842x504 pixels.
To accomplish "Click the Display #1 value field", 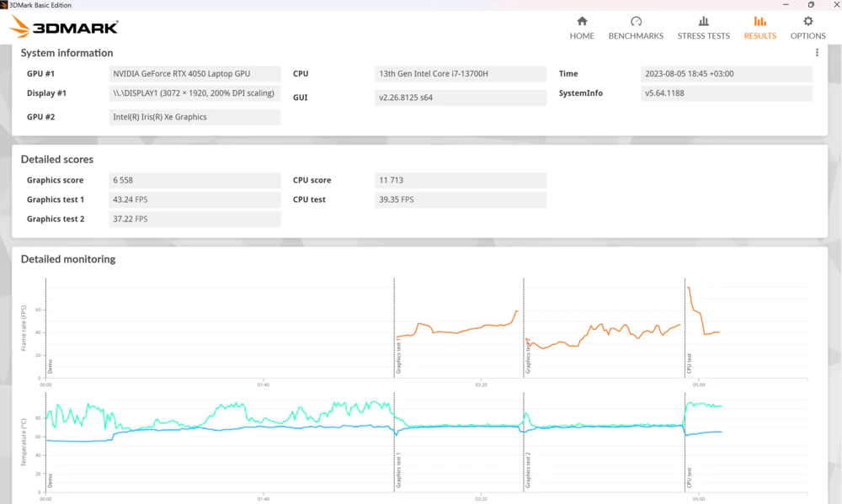I will tap(195, 93).
